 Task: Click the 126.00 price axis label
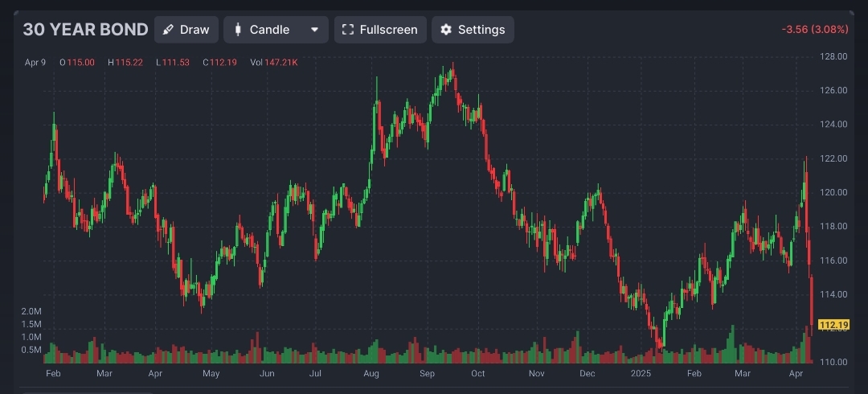pos(833,90)
